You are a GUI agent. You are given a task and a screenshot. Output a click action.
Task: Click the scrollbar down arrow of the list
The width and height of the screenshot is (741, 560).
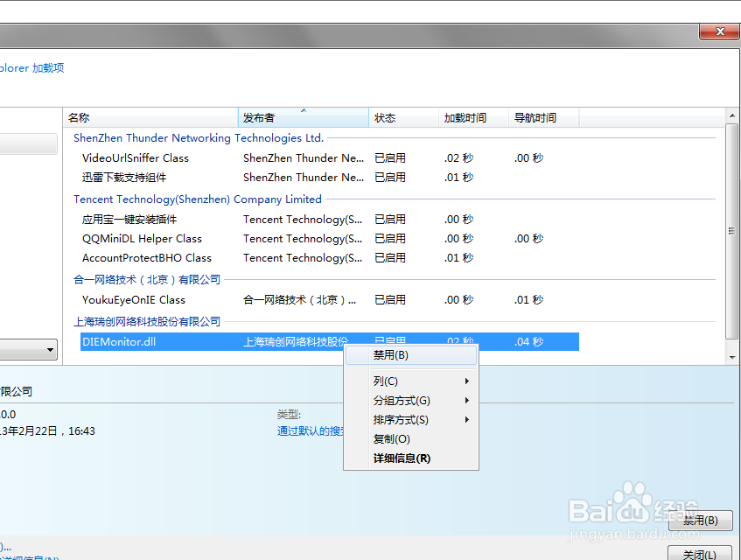(x=732, y=357)
